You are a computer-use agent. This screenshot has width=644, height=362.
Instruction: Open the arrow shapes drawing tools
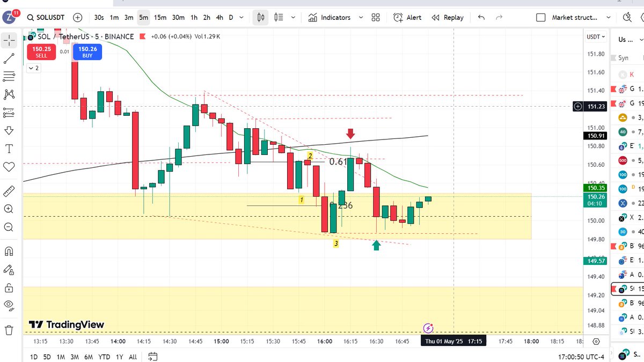[x=9, y=131]
